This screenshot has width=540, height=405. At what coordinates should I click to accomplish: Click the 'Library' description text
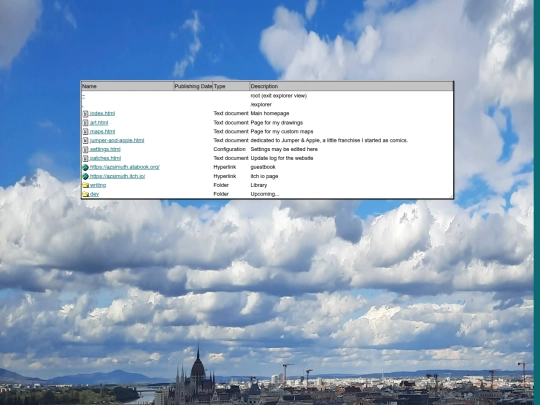[259, 185]
